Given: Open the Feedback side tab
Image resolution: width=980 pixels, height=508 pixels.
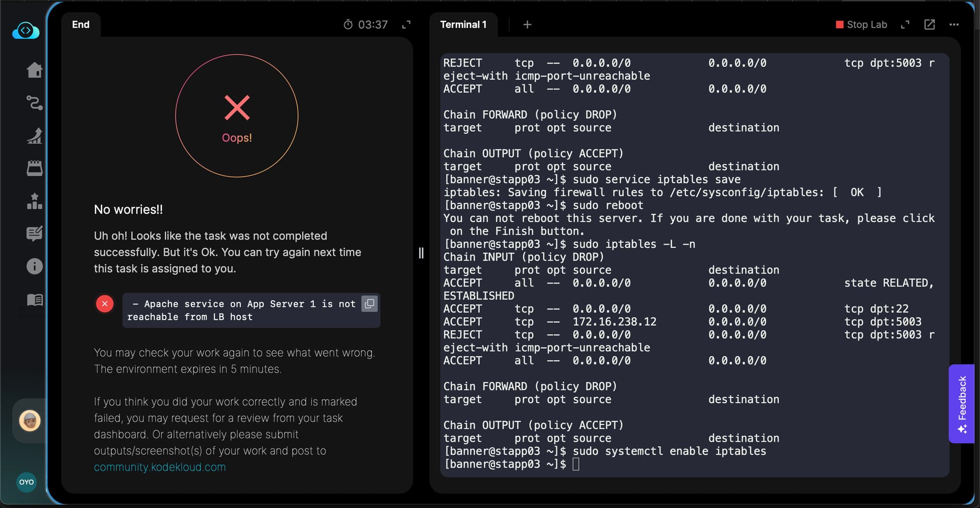Looking at the screenshot, I should pyautogui.click(x=962, y=403).
